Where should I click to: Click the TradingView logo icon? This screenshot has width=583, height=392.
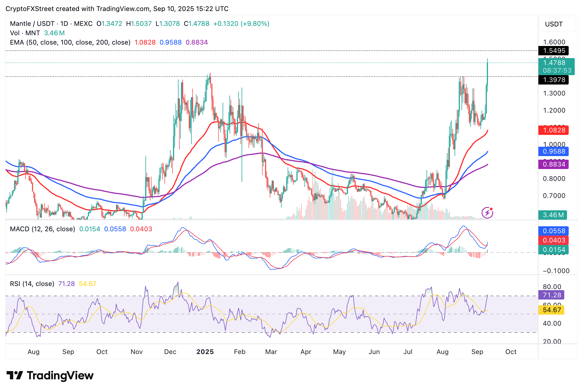15,375
